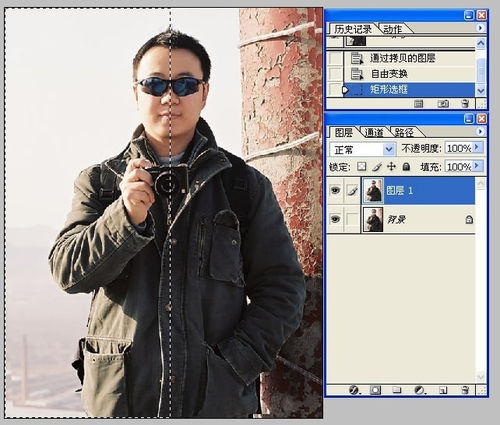The image size is (500, 425).
Task: Delete the current history state
Action: click(x=465, y=104)
